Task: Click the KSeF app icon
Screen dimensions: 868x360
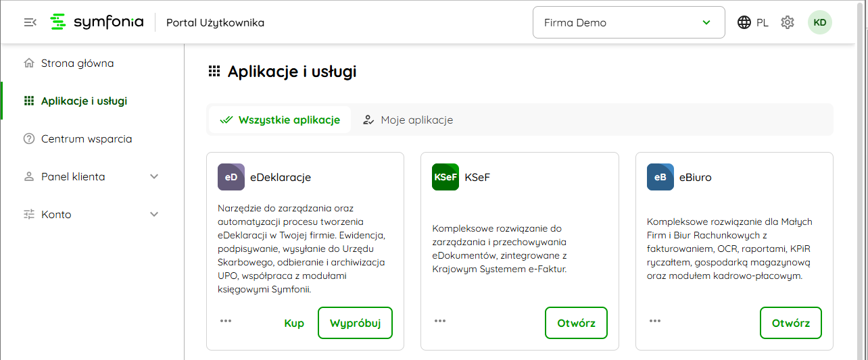Action: (445, 178)
